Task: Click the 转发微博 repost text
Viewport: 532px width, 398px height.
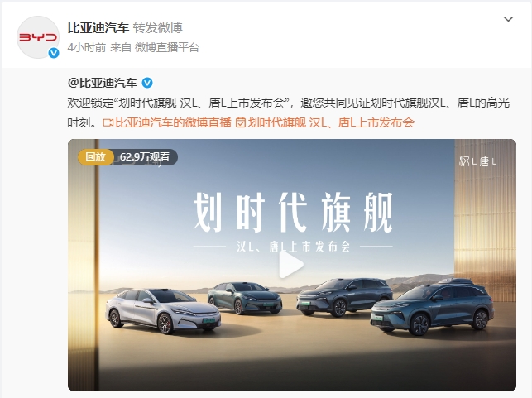Action: pyautogui.click(x=157, y=28)
